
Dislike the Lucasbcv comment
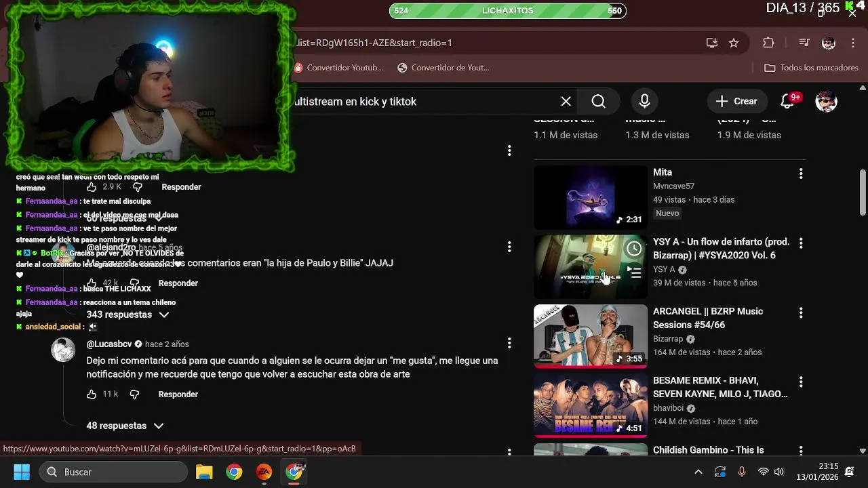point(134,394)
